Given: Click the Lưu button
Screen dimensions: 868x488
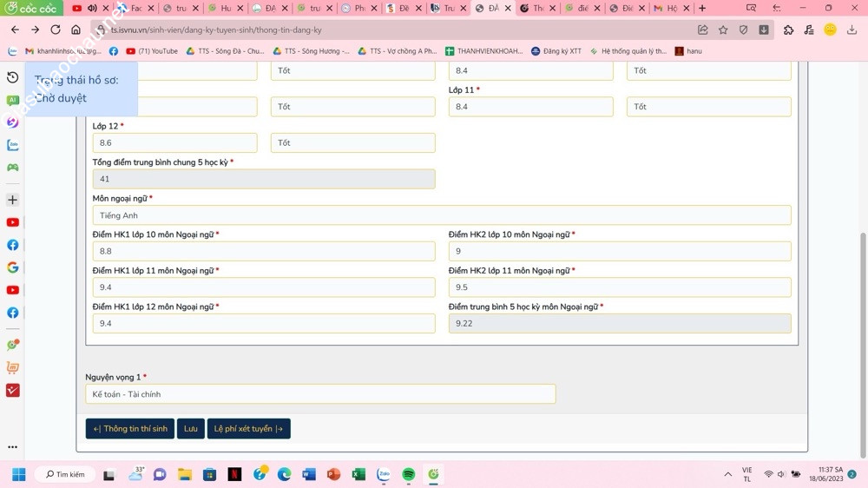Looking at the screenshot, I should 190,429.
